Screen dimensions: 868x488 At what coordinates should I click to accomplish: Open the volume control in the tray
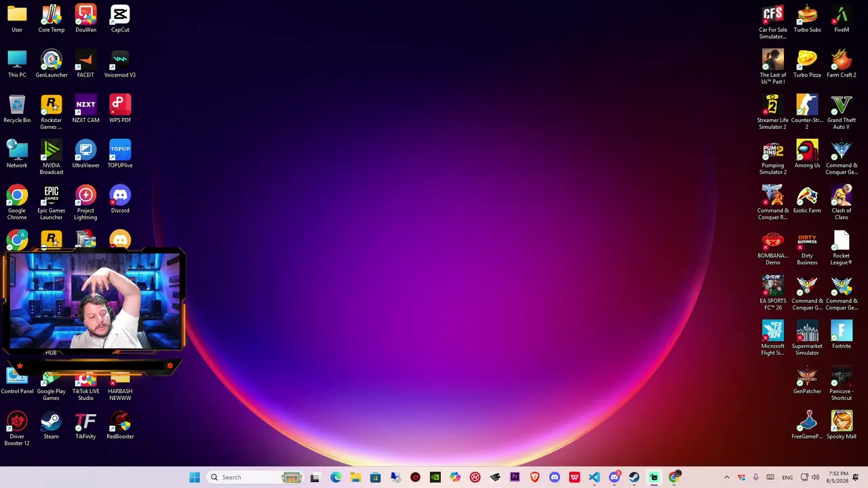815,477
